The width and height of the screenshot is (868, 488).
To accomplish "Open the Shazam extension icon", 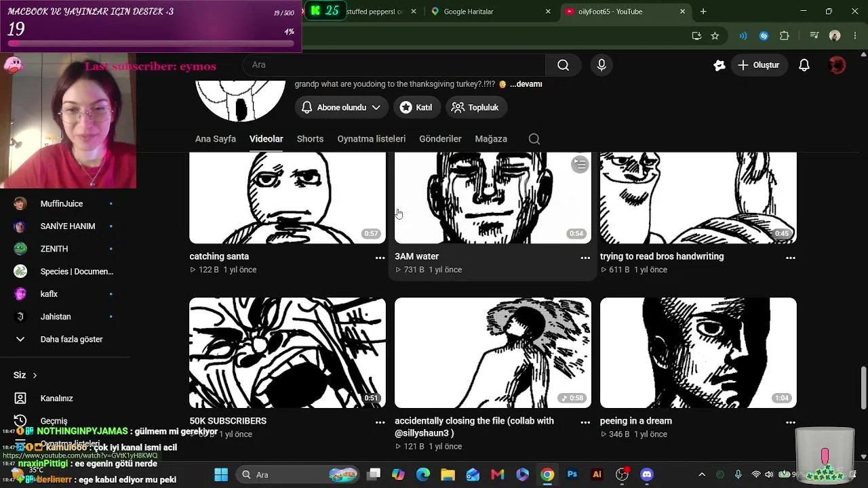I will coord(764,36).
